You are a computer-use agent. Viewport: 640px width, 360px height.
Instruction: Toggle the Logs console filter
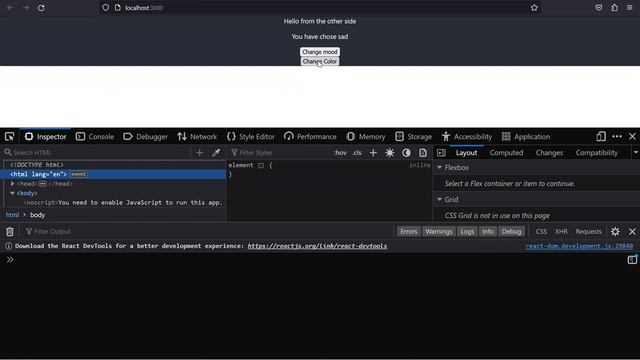coord(467,231)
